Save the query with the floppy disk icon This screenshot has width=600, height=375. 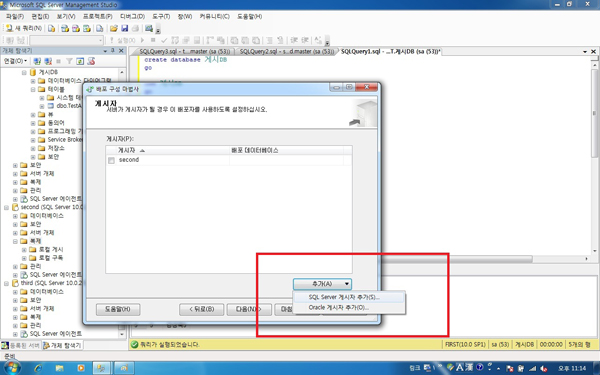124,28
